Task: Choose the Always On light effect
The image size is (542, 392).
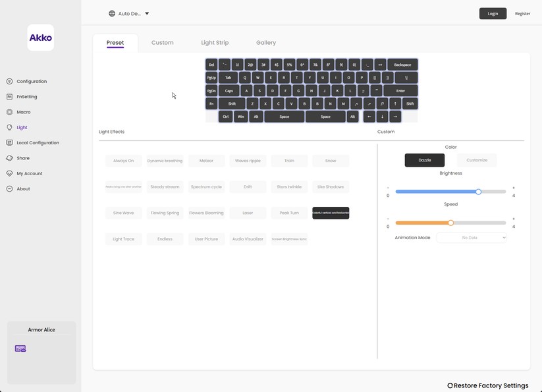Action: pyautogui.click(x=123, y=161)
